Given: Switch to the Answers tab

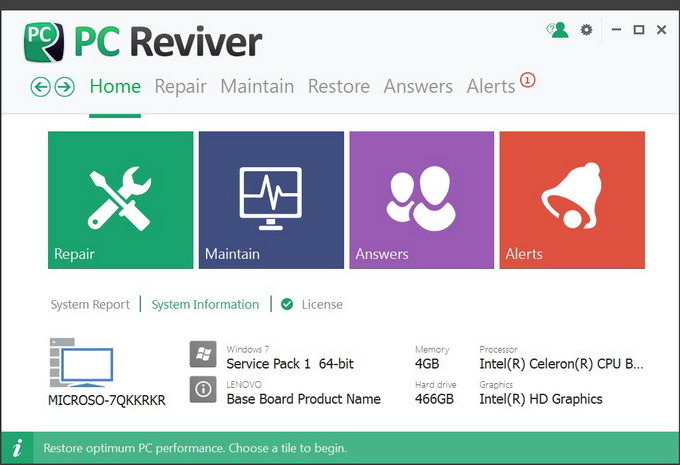Looking at the screenshot, I should click(418, 86).
